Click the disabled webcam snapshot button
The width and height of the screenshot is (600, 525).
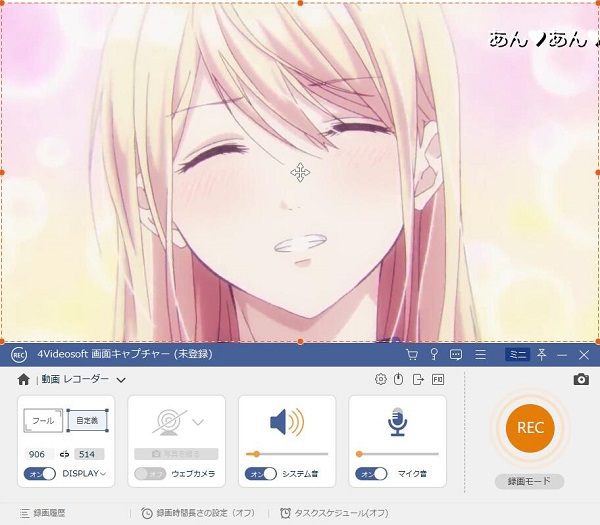(176, 454)
